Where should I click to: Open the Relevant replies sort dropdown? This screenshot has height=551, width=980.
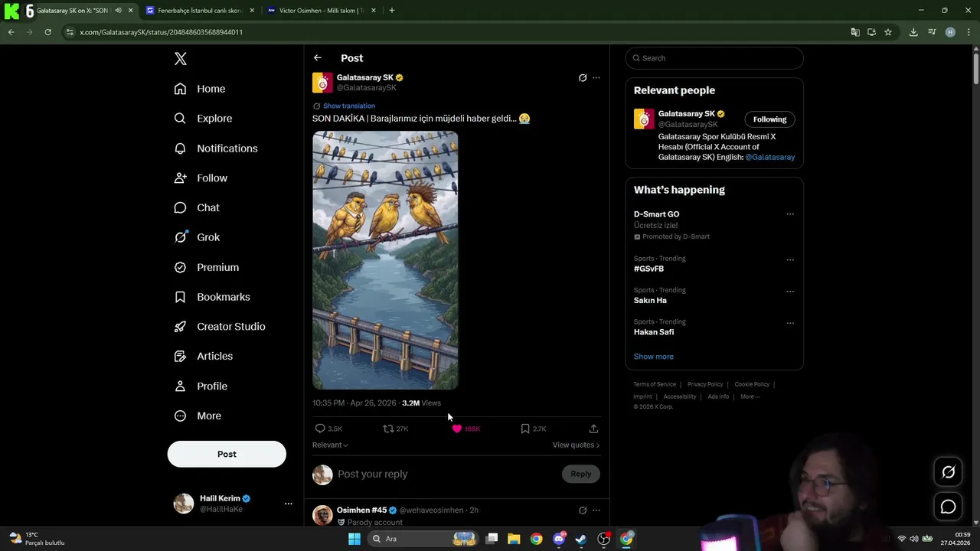tap(330, 445)
